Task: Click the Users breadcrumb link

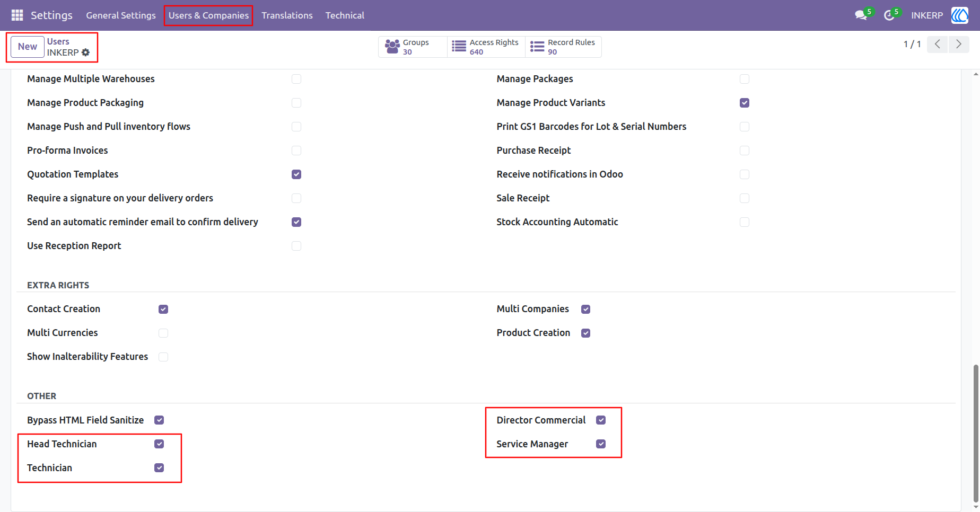Action: (58, 41)
